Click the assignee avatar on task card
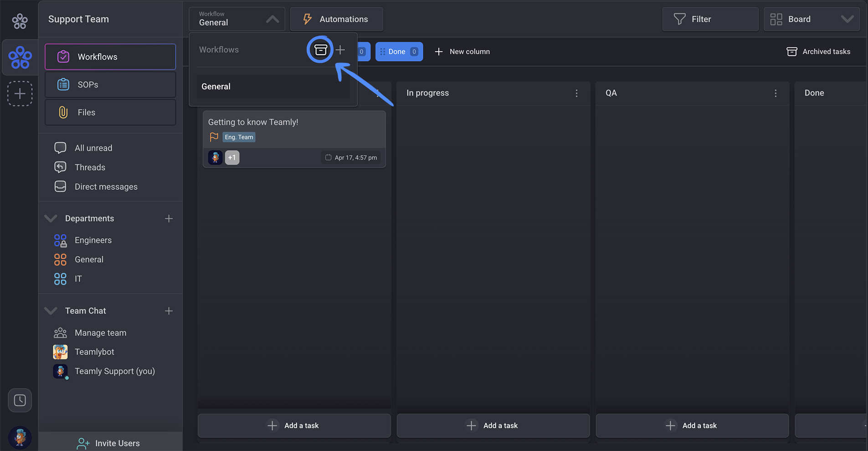868x451 pixels. (x=216, y=157)
